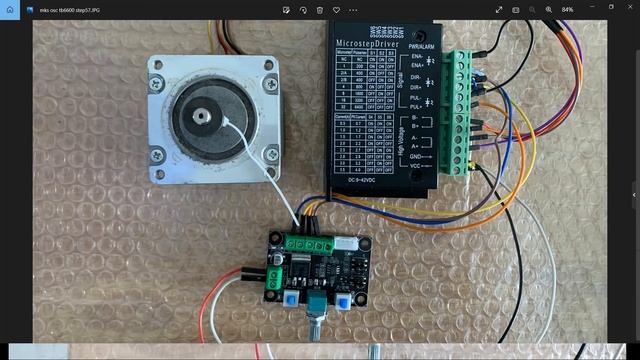
Task: Close the Photos window
Action: coord(630,7)
